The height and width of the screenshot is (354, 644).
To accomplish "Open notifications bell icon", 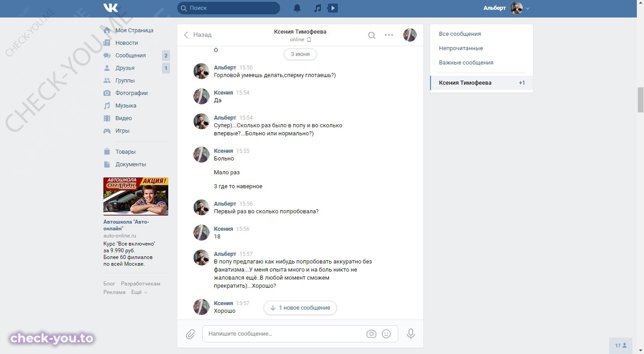I will tap(297, 8).
